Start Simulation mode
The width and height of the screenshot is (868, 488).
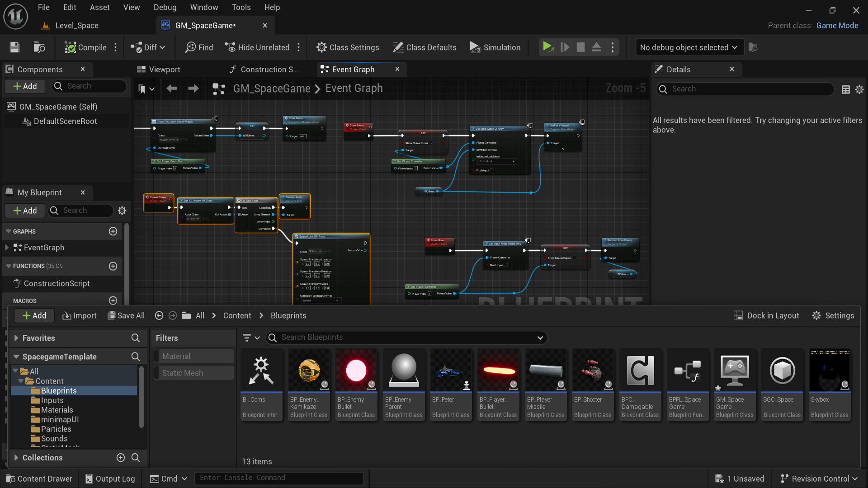(x=495, y=47)
